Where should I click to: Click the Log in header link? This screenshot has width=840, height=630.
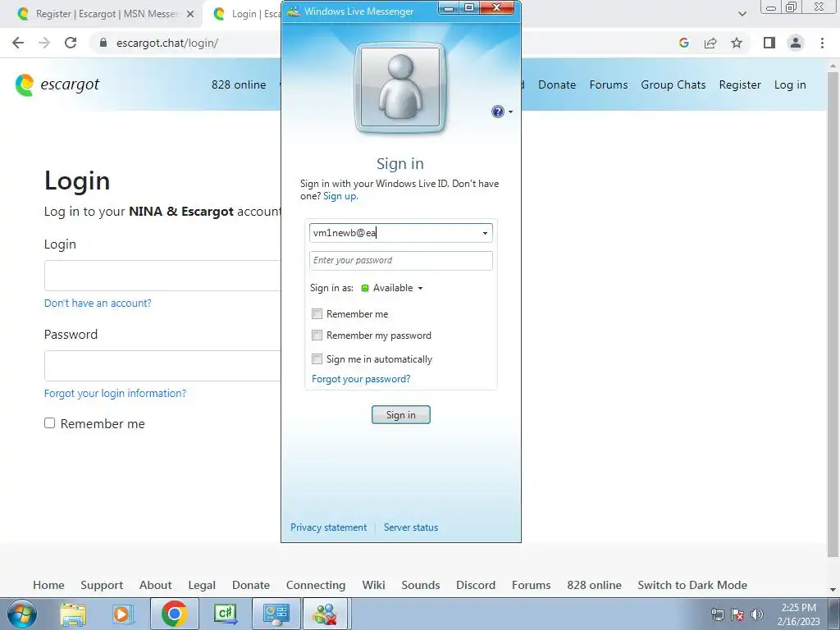tap(790, 84)
